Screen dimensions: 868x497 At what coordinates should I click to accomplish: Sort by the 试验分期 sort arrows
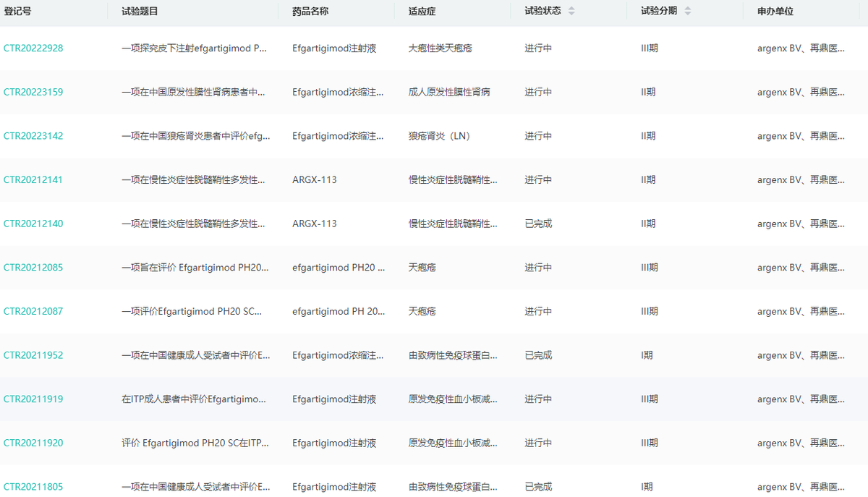point(687,11)
